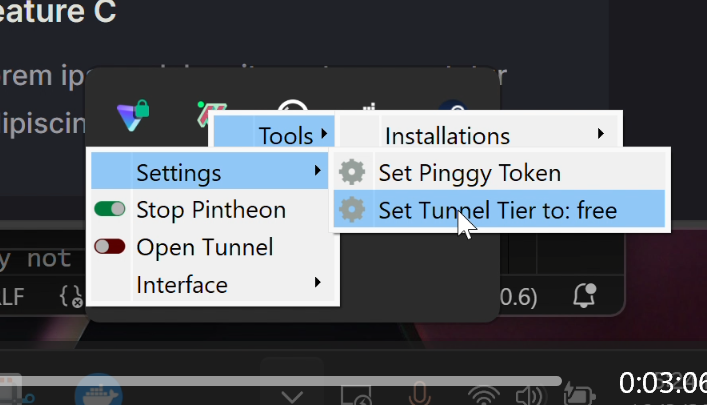Click the microphone icon in the system tray
Image resolution: width=707 pixels, height=405 pixels.
pos(418,395)
